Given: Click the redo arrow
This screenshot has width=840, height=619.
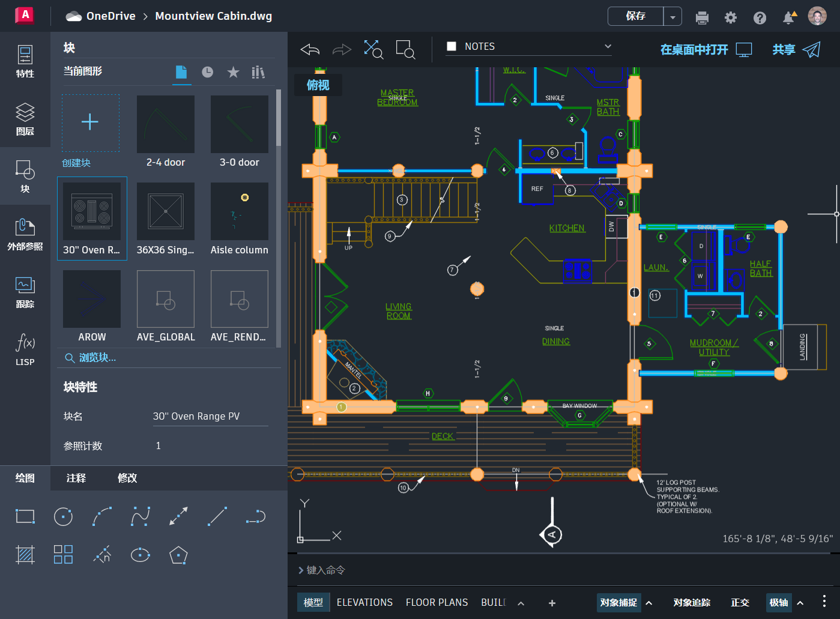Looking at the screenshot, I should (342, 49).
